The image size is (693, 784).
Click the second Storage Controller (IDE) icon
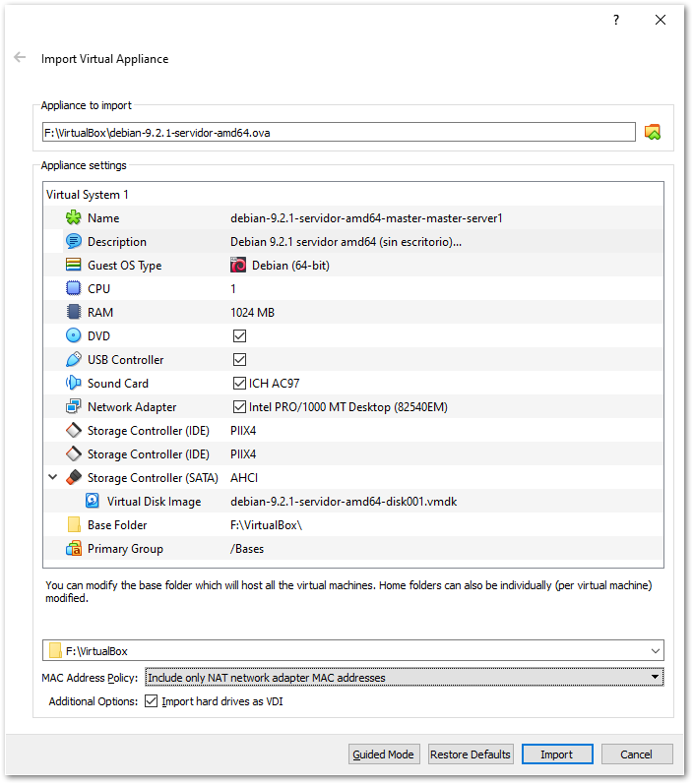tap(74, 453)
